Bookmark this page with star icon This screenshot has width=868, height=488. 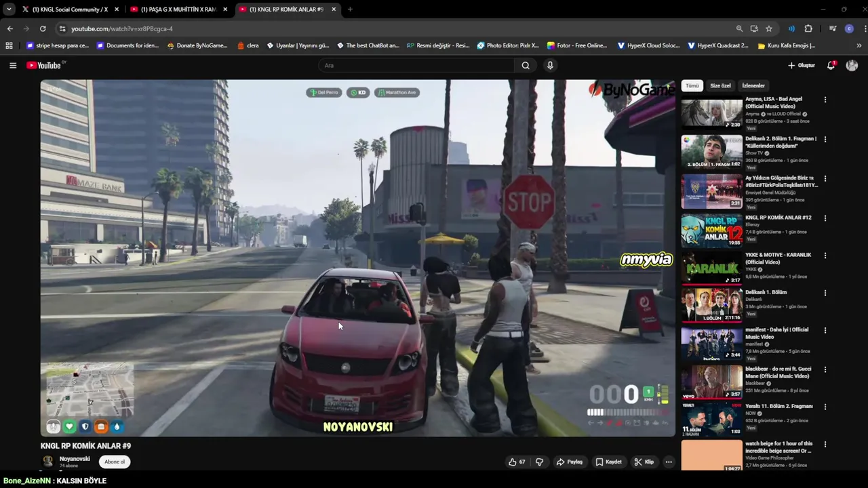point(769,28)
